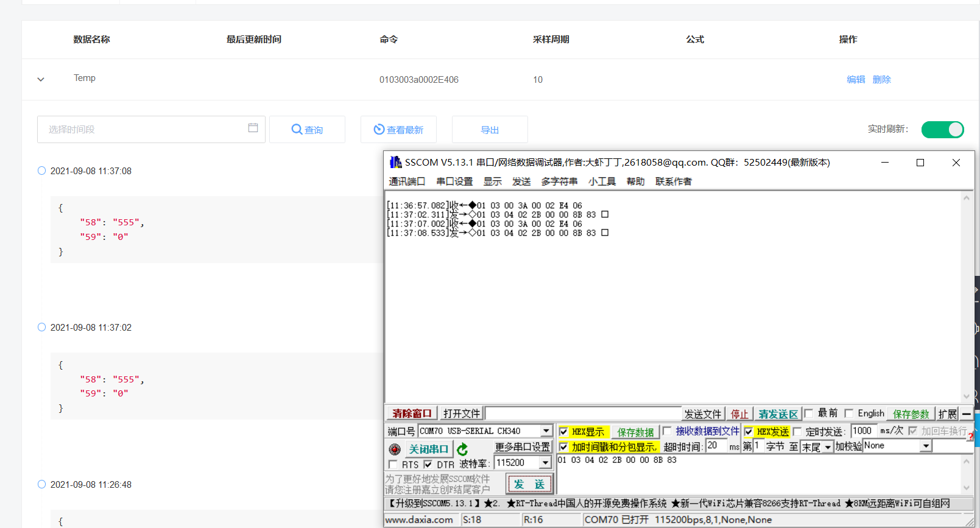This screenshot has height=528, width=980.
Task: Click the red record indicator icon in SSCOM
Action: (395, 449)
